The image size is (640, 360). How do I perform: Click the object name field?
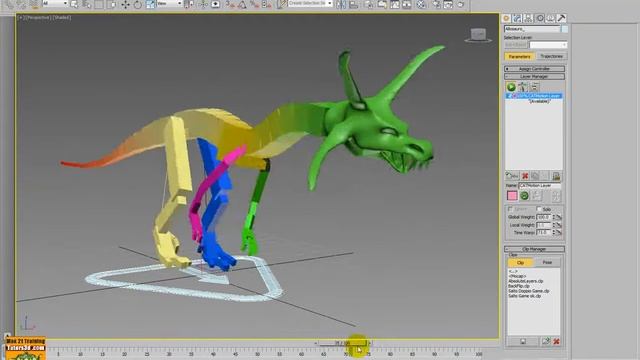pos(532,29)
